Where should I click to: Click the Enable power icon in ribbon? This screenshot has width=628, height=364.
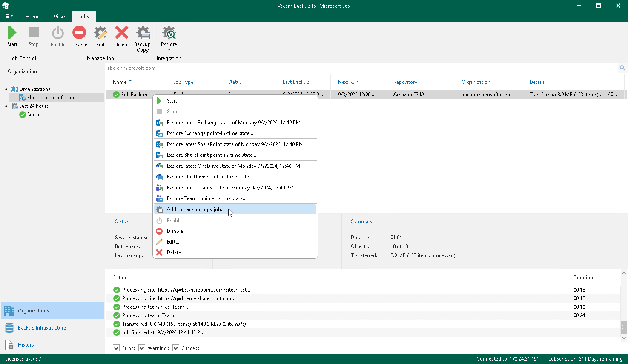[58, 33]
